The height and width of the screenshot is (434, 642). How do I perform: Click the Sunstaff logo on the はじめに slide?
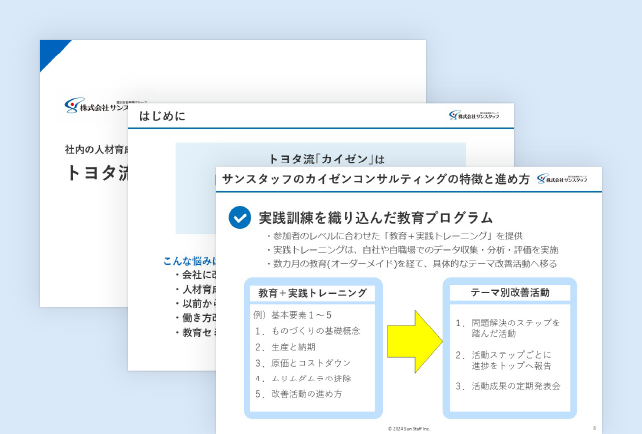point(474,115)
